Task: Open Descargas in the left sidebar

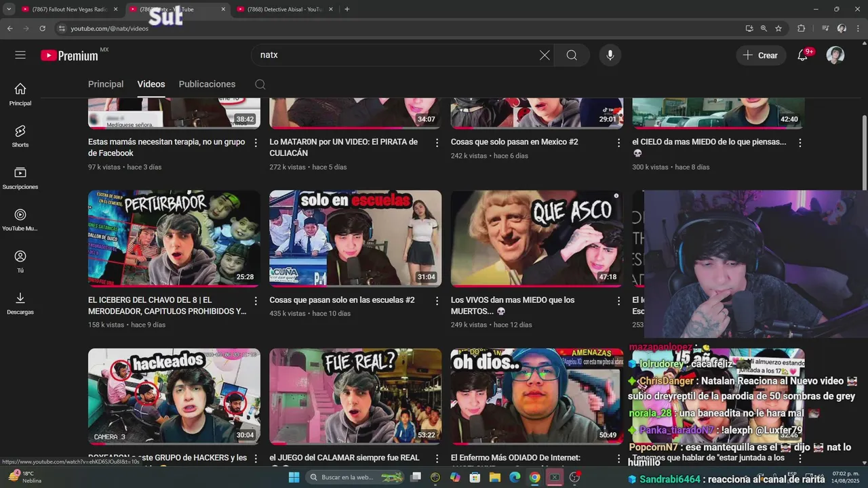Action: coord(20,303)
